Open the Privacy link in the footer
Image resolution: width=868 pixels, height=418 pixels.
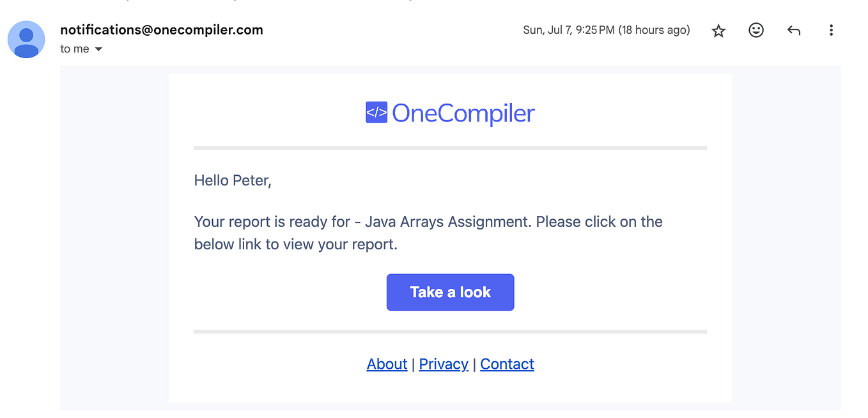pos(444,364)
